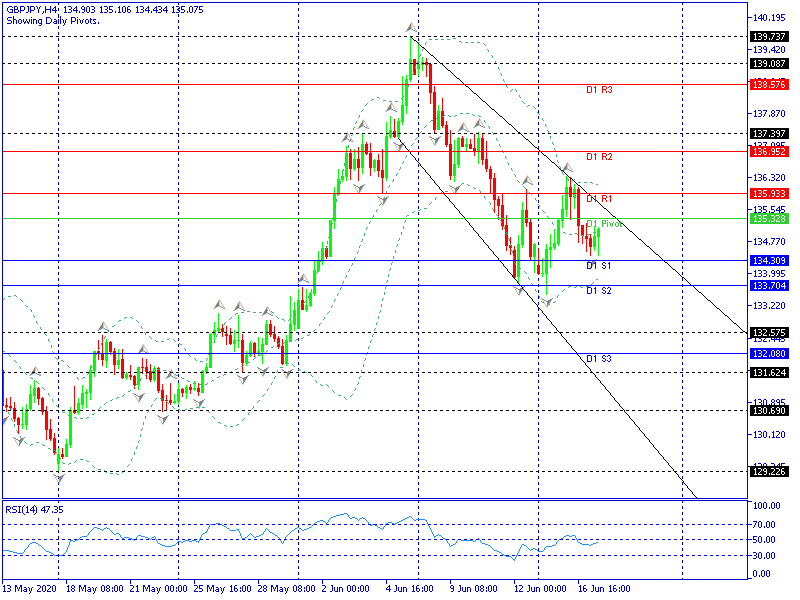Image resolution: width=800 pixels, height=600 pixels.
Task: Select the 13 May 2020 date label
Action: click(x=30, y=589)
